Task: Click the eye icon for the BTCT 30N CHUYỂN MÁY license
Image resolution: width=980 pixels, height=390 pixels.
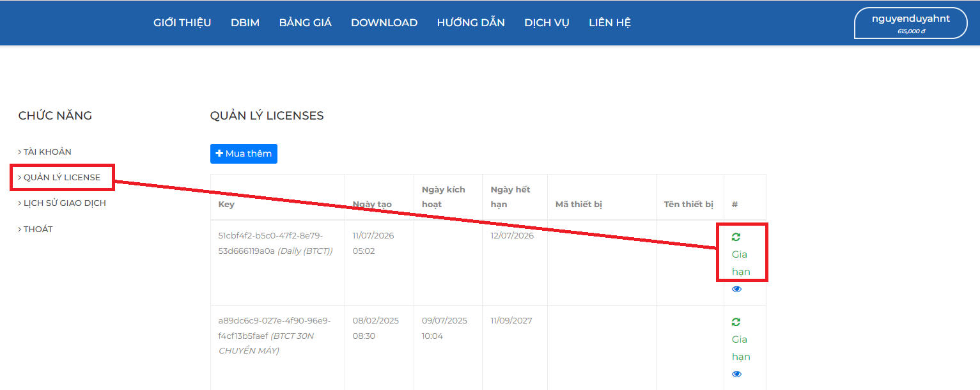Action: coord(736,374)
